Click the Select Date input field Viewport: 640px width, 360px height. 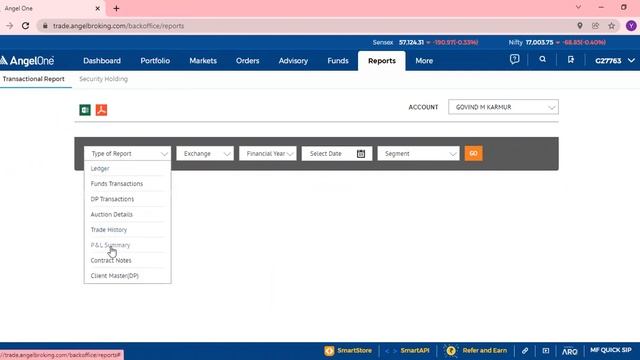337,153
